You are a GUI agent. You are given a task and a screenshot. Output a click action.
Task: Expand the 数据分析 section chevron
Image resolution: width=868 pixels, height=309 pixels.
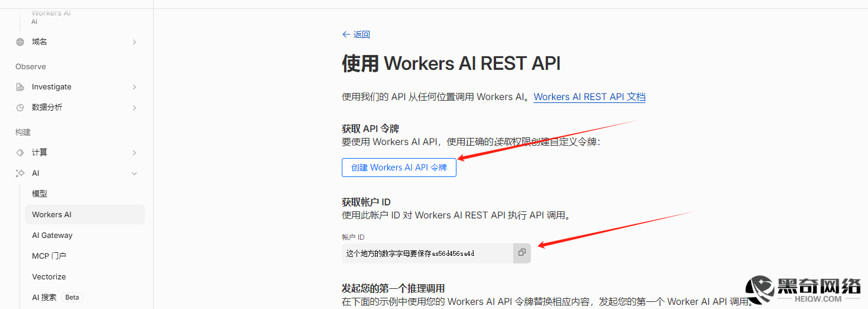134,108
